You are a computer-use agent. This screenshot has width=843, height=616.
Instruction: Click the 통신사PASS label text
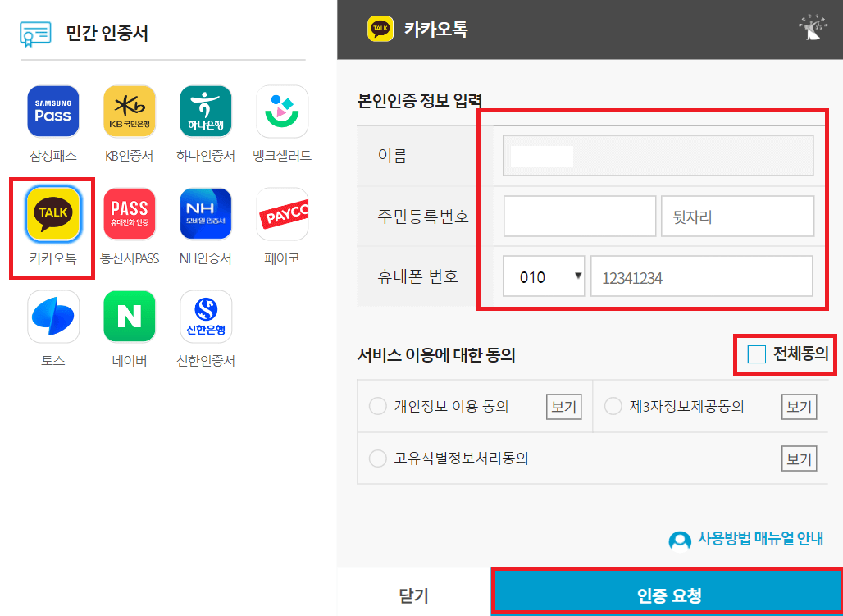coord(130,258)
